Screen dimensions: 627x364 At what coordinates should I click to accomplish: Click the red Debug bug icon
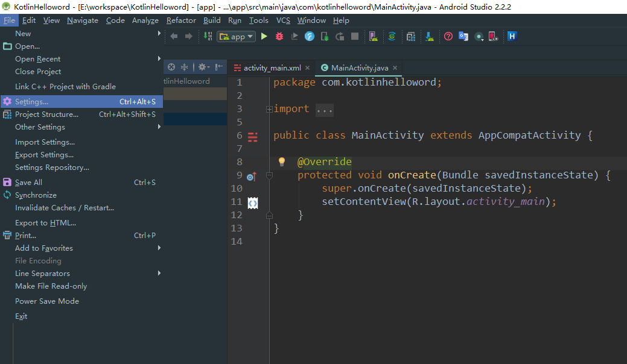pyautogui.click(x=279, y=36)
